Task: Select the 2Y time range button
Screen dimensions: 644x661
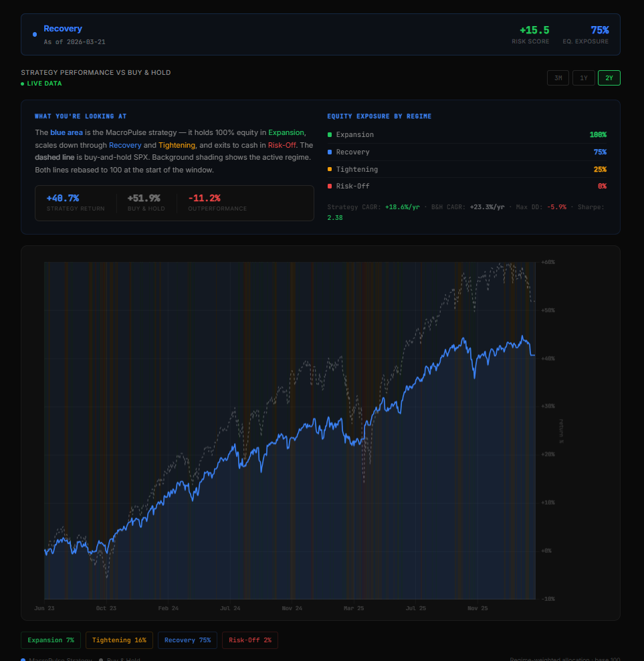Action: click(609, 78)
